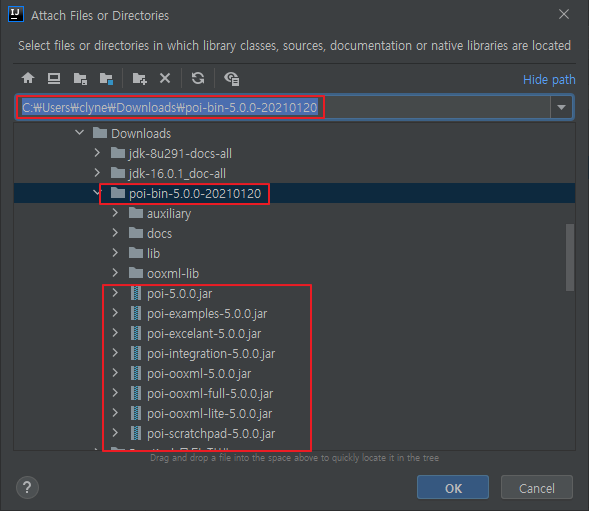Screen dimensions: 589x511
Task: Select poi-excelant-5.0.0.jar file
Action: 204,333
